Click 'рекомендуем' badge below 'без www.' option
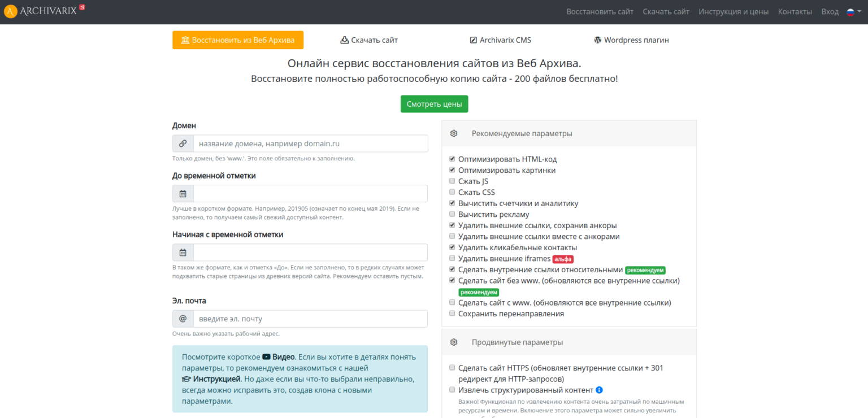868x418 pixels. click(479, 293)
